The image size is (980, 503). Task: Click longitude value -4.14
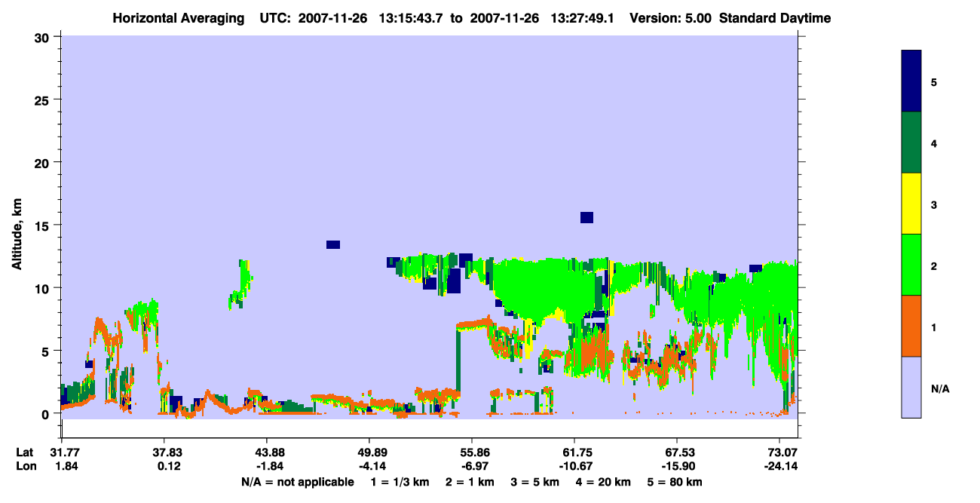coord(372,466)
